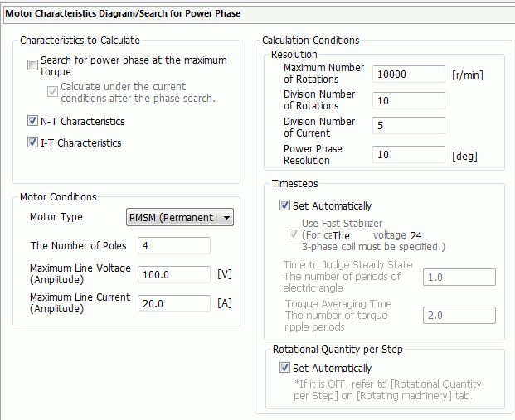Click the Power Phase Resolution field
This screenshot has height=420, width=515.
tap(409, 154)
